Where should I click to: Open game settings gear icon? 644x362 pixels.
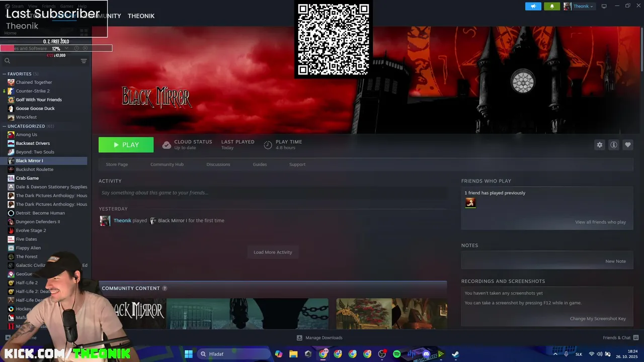(x=599, y=145)
